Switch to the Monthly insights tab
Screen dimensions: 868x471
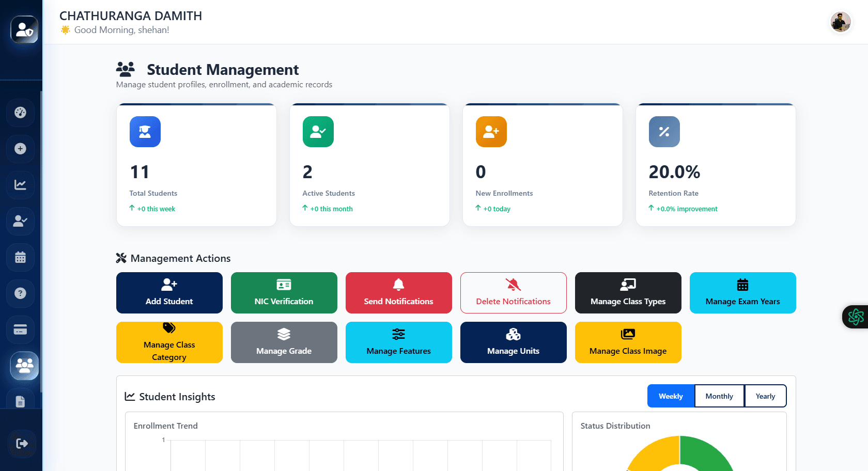719,396
